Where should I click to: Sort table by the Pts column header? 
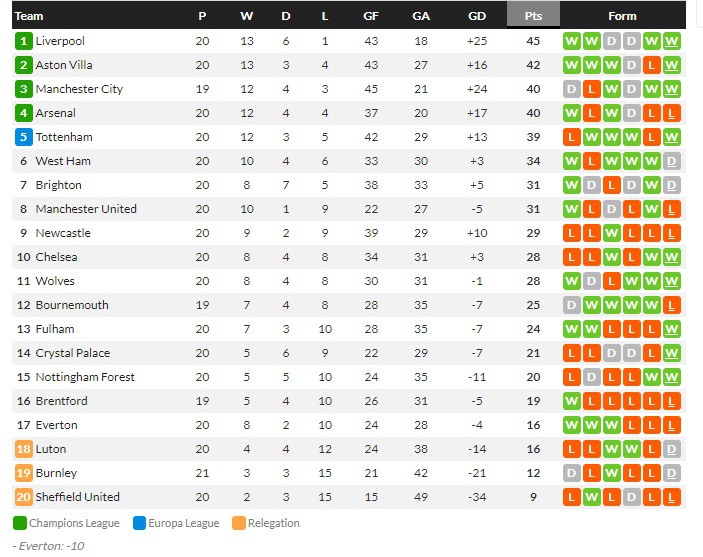(x=533, y=16)
